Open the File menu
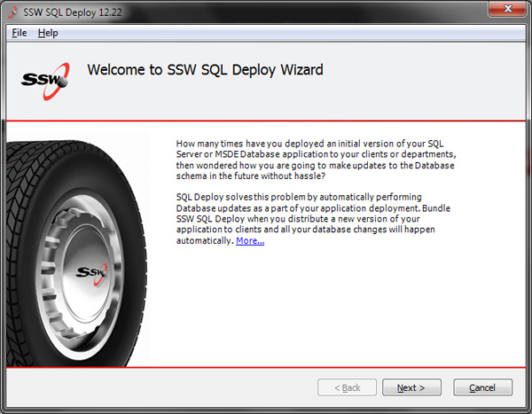The width and height of the screenshot is (532, 414). tap(20, 33)
